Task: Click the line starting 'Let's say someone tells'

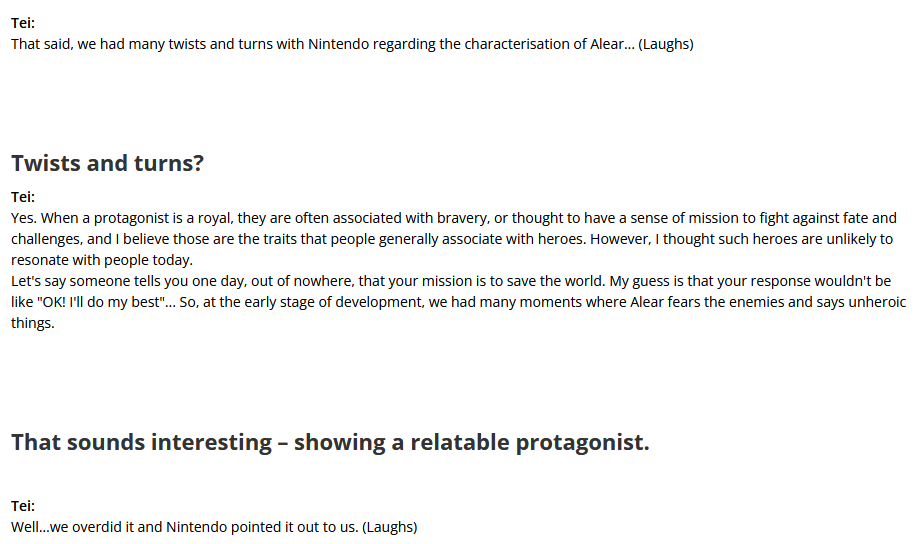Action: (x=451, y=281)
